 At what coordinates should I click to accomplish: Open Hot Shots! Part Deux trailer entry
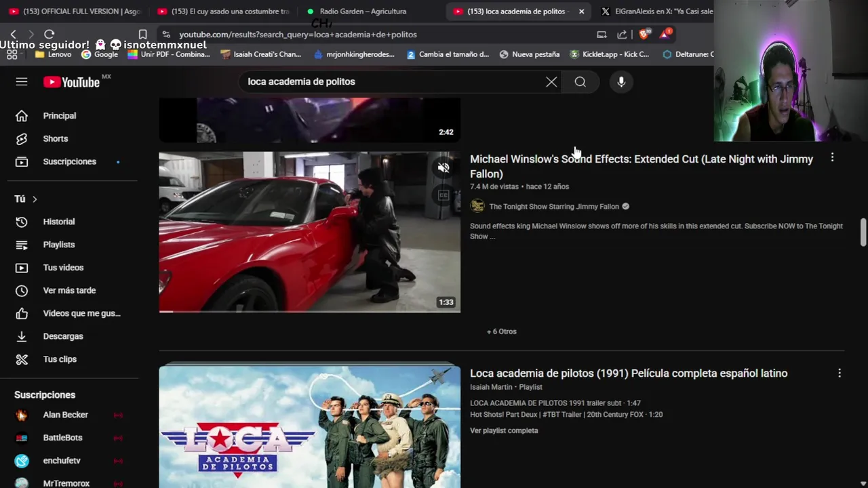coord(566,414)
